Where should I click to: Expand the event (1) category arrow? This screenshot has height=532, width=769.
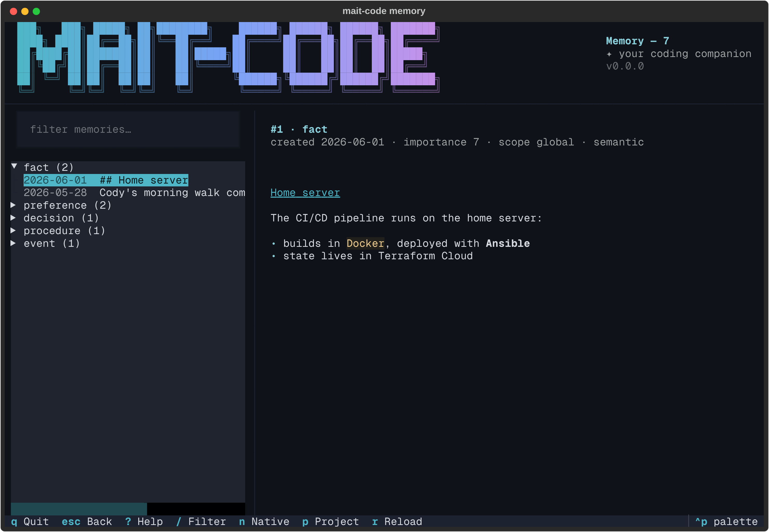point(13,243)
